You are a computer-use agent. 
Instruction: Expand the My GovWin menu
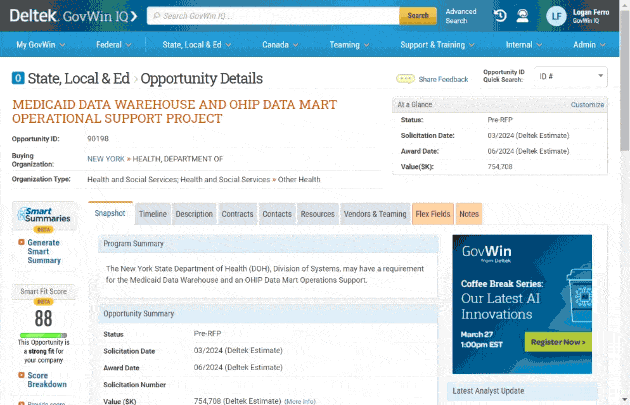tap(41, 45)
